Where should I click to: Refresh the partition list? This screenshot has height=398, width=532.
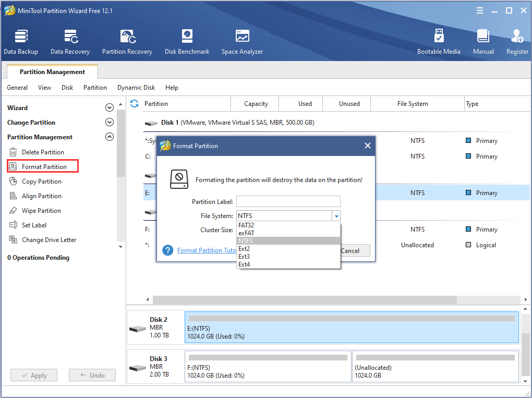click(x=135, y=103)
